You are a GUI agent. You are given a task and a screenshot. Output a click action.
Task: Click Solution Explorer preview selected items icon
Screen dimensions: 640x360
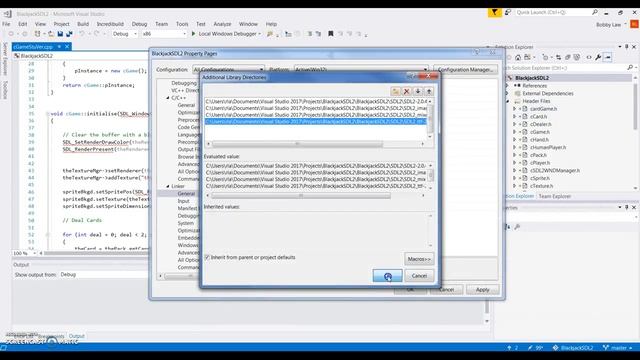pos(608,58)
